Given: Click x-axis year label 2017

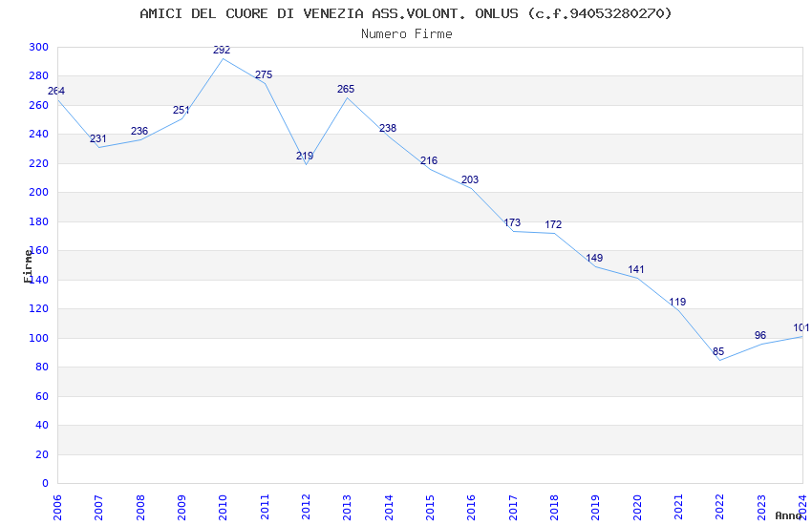Looking at the screenshot, I should coord(513,508).
